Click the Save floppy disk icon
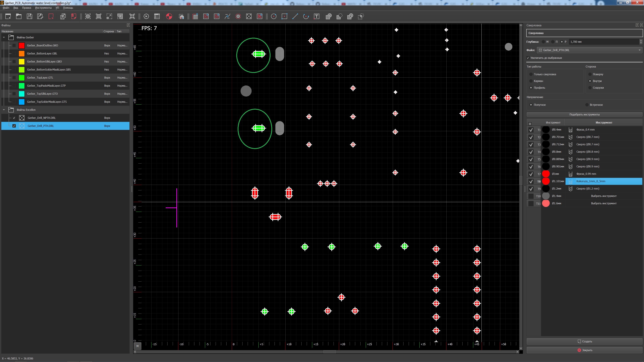 pos(30,16)
